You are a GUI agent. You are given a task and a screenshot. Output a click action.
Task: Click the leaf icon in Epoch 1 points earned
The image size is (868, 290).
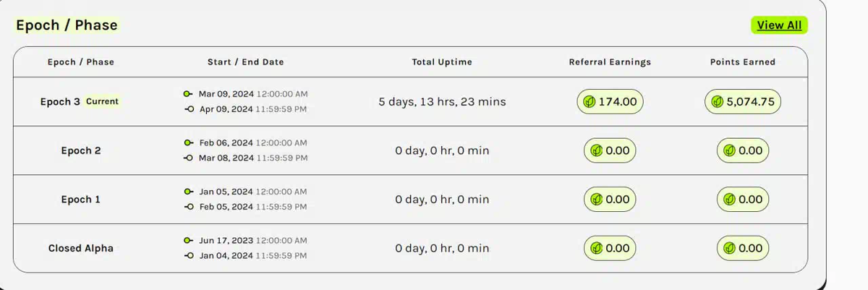pos(731,200)
